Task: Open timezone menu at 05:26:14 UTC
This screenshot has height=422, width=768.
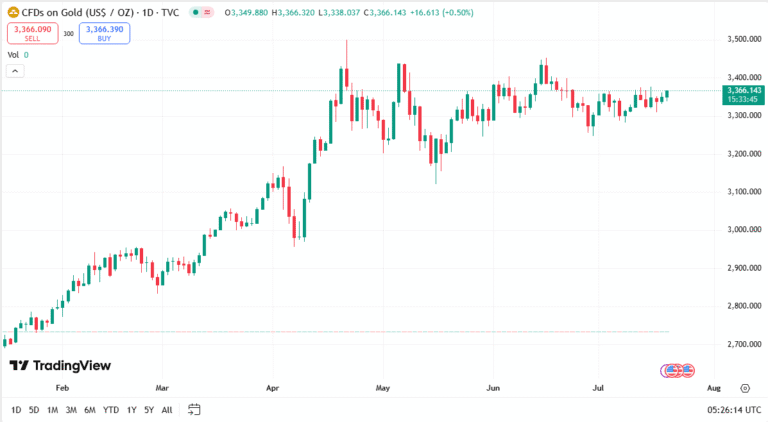Action: tap(734, 410)
